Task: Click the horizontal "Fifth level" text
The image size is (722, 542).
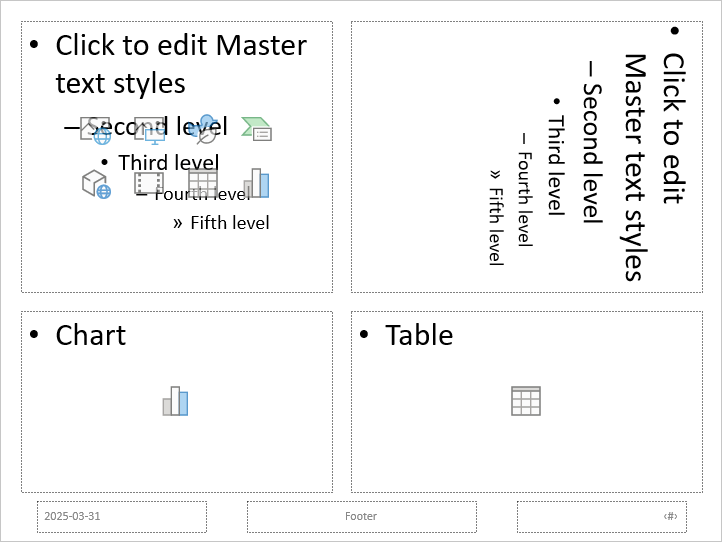Action: (229, 223)
